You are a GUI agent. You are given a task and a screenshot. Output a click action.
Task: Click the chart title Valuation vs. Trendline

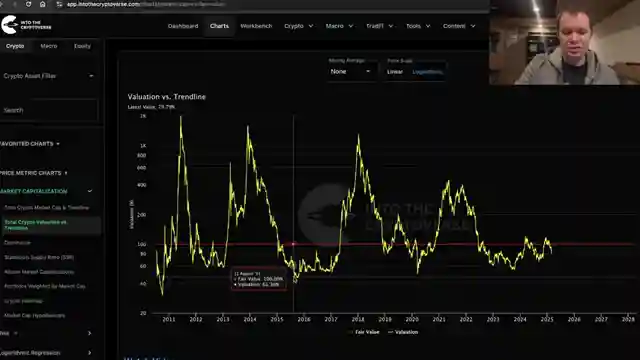click(167, 97)
